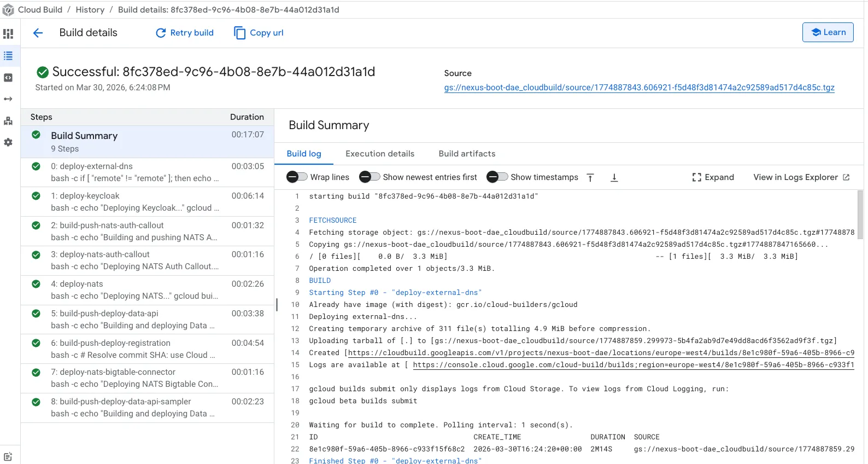
Task: Open the Cloud Build dashboard sidebar icon
Action: [8, 34]
